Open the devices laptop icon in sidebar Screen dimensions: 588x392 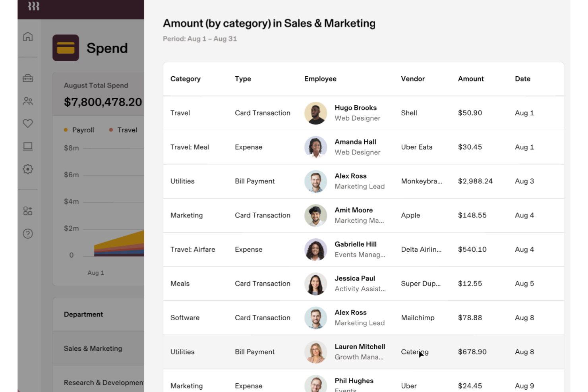tap(27, 146)
